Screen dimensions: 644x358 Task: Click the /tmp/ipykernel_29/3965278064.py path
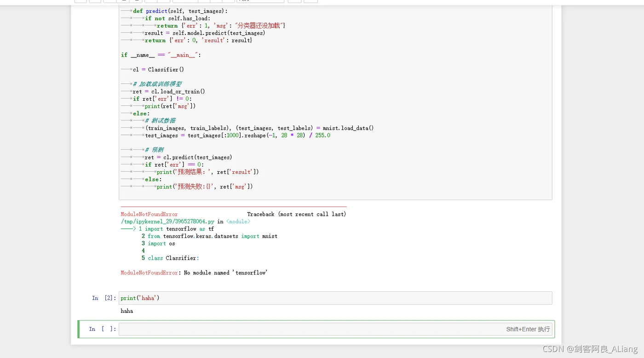(167, 222)
